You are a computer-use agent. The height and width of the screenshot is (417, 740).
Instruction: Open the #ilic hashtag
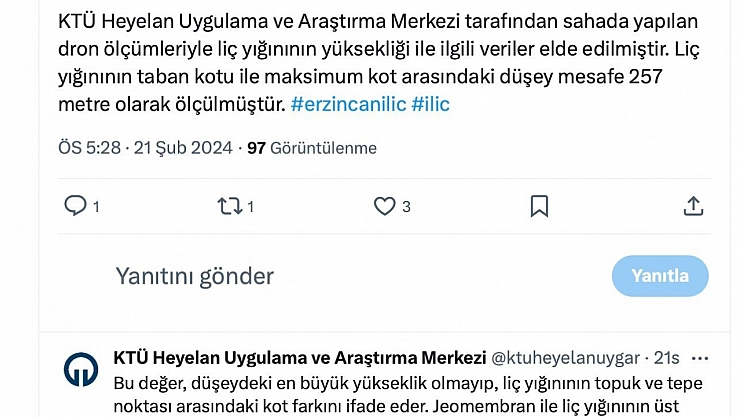[x=431, y=104]
